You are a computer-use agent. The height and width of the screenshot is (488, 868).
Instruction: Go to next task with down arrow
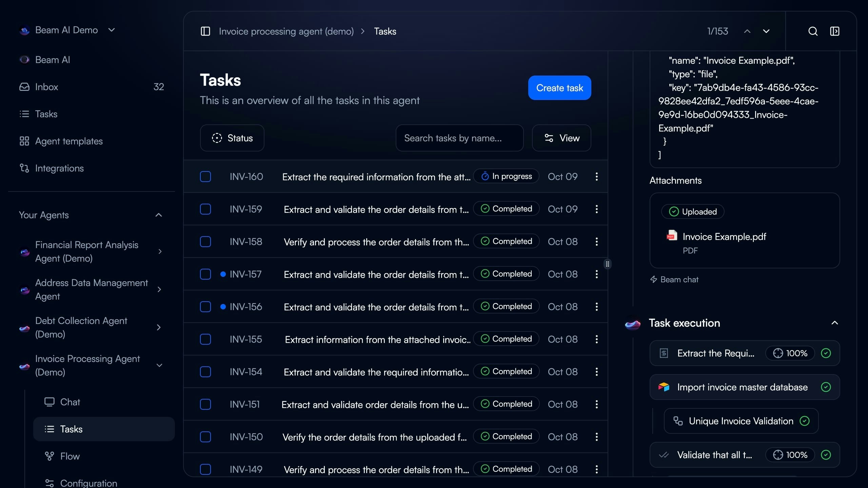coord(766,31)
